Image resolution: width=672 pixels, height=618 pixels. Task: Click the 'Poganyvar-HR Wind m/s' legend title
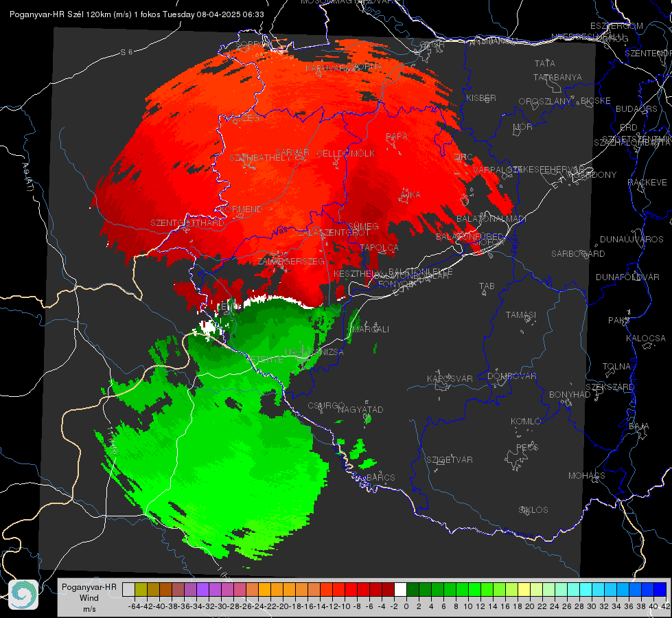pyautogui.click(x=89, y=597)
